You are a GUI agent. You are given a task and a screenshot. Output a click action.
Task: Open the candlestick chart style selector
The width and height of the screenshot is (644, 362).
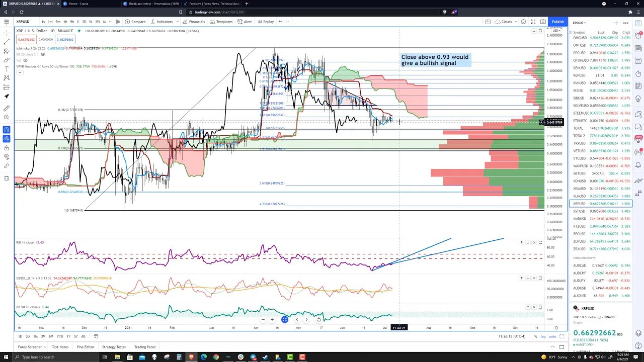[118, 22]
